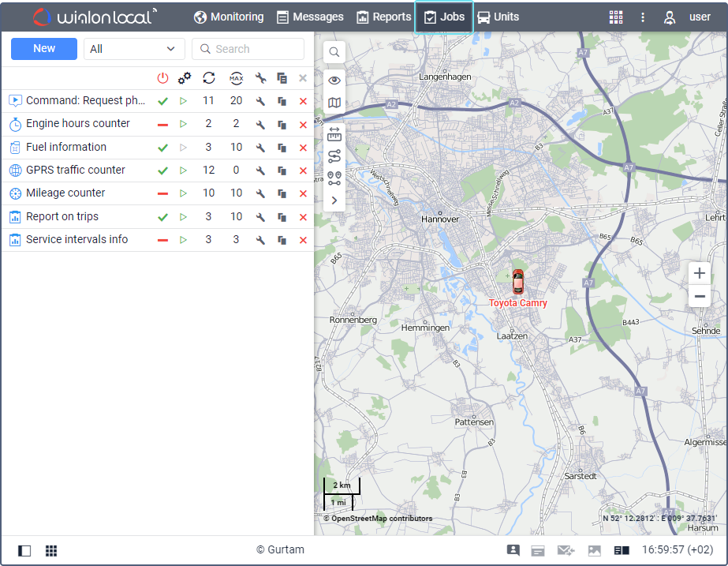Open properties wrench for Fuel information job
728x566 pixels.
coord(260,148)
